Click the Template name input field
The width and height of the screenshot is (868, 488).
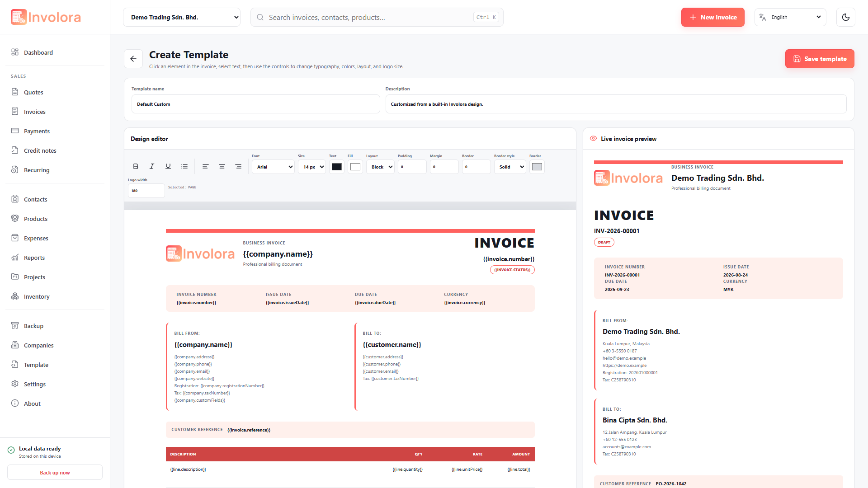tap(255, 104)
